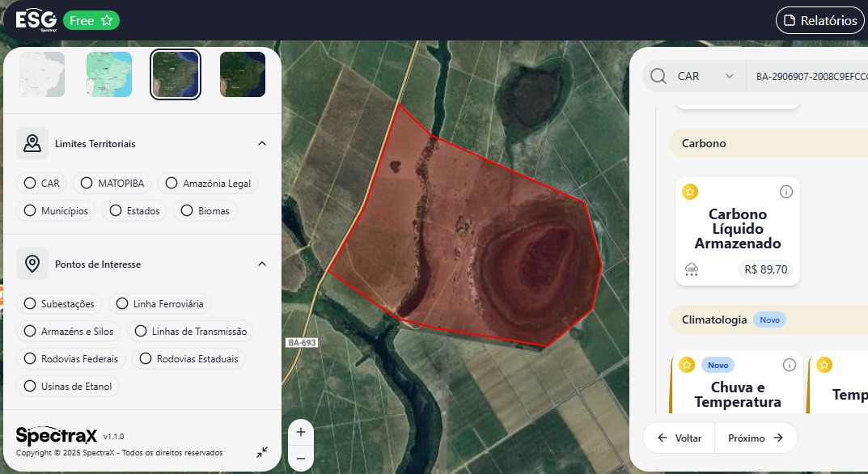
Task: Go back with the Voltar button
Action: pos(679,438)
